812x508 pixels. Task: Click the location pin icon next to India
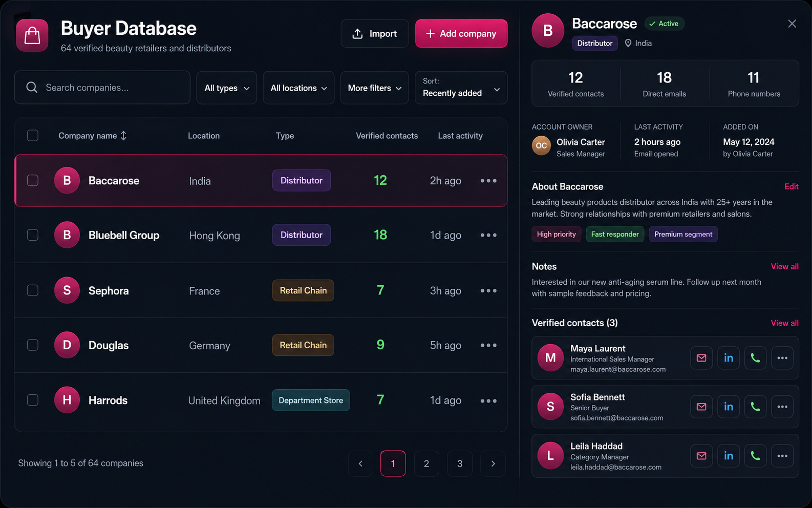coord(628,44)
